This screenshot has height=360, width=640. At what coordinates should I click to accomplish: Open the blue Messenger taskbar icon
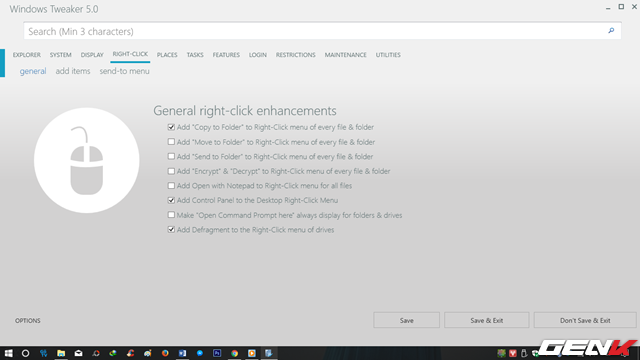click(200, 353)
